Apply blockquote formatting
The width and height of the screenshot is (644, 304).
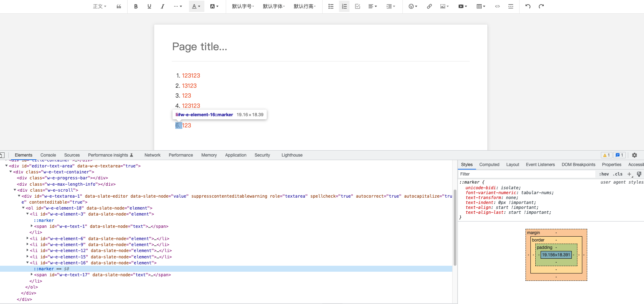[119, 6]
